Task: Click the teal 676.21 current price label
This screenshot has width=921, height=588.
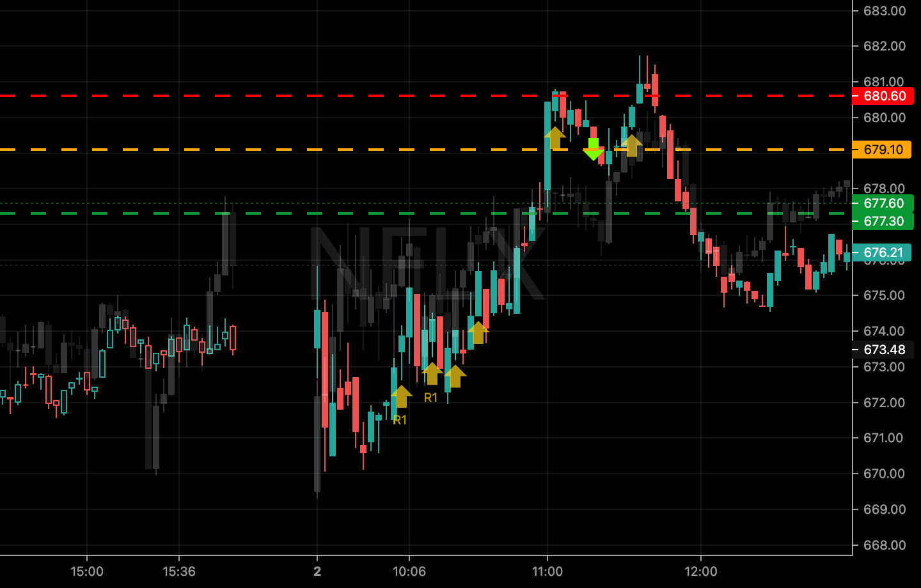Action: pyautogui.click(x=883, y=252)
